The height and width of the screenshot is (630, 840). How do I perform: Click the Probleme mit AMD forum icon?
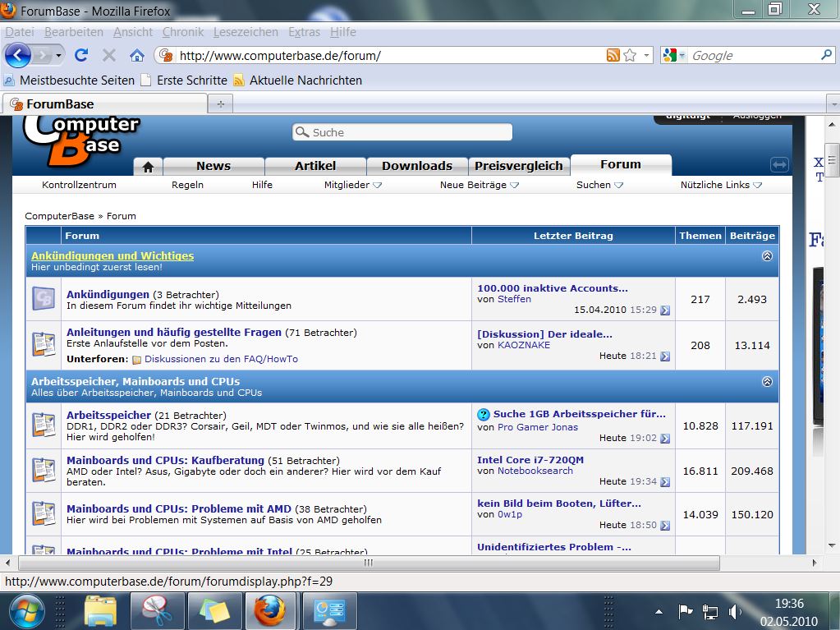click(x=44, y=513)
